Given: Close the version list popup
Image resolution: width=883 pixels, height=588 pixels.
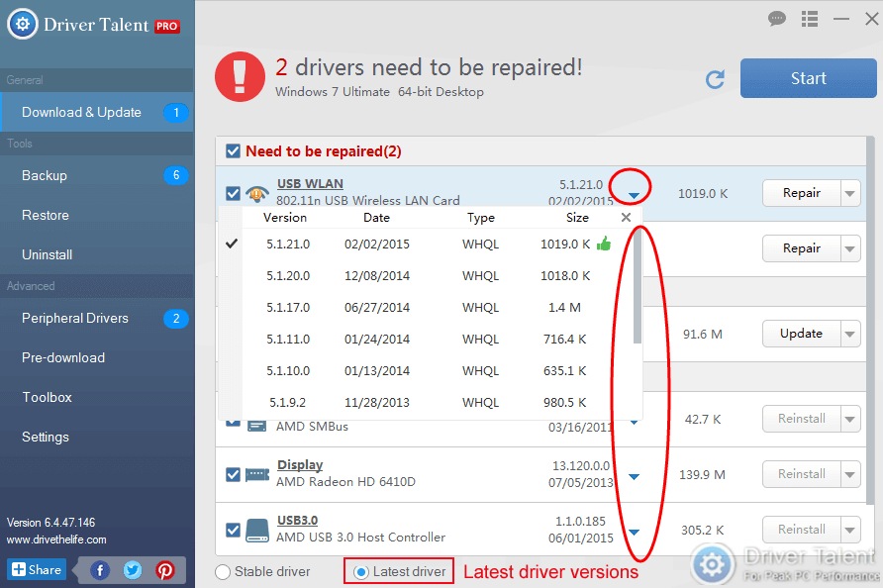Looking at the screenshot, I should [x=626, y=218].
